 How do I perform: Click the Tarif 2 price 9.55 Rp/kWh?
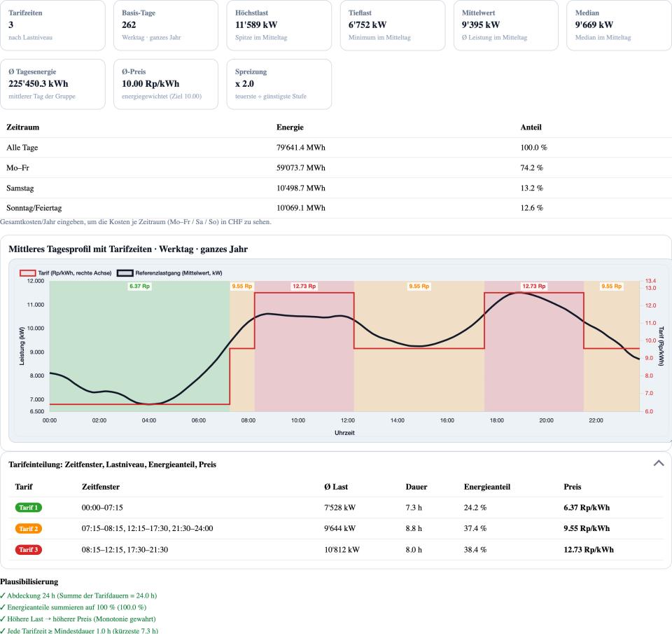tap(587, 528)
